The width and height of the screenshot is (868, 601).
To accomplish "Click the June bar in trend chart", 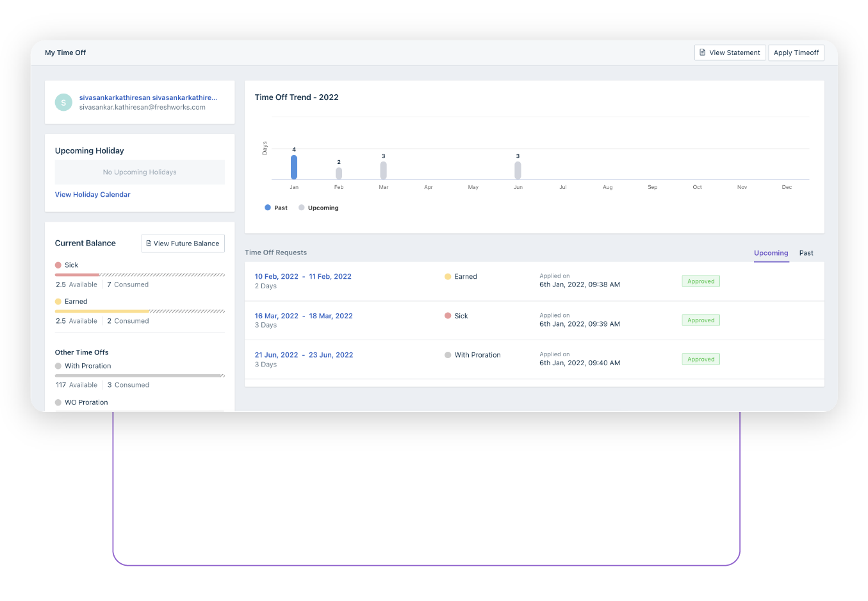I will click(x=518, y=170).
